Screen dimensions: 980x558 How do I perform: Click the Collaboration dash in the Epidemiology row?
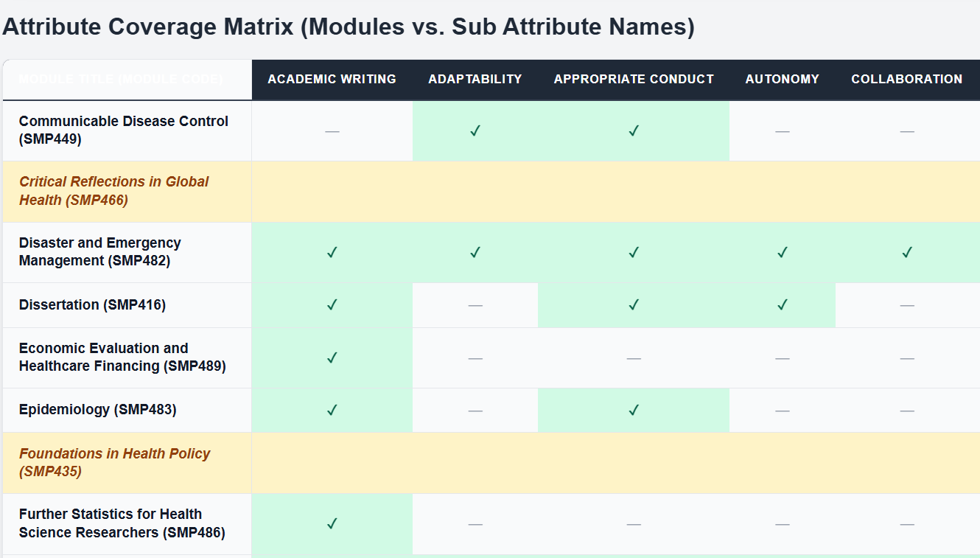[907, 411]
